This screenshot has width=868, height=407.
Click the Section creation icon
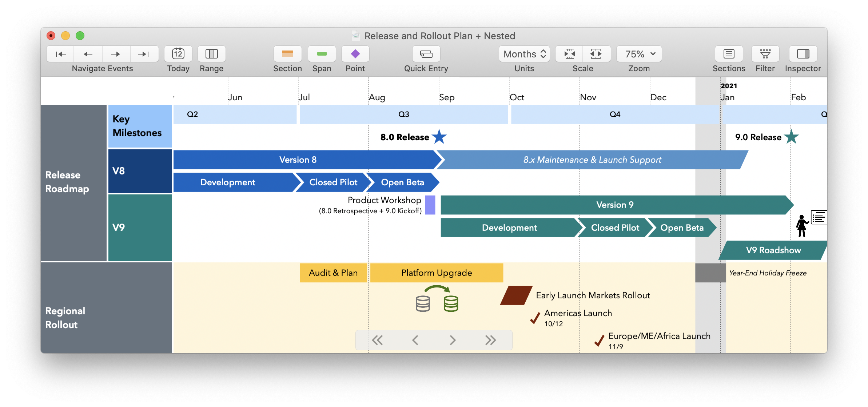click(287, 54)
